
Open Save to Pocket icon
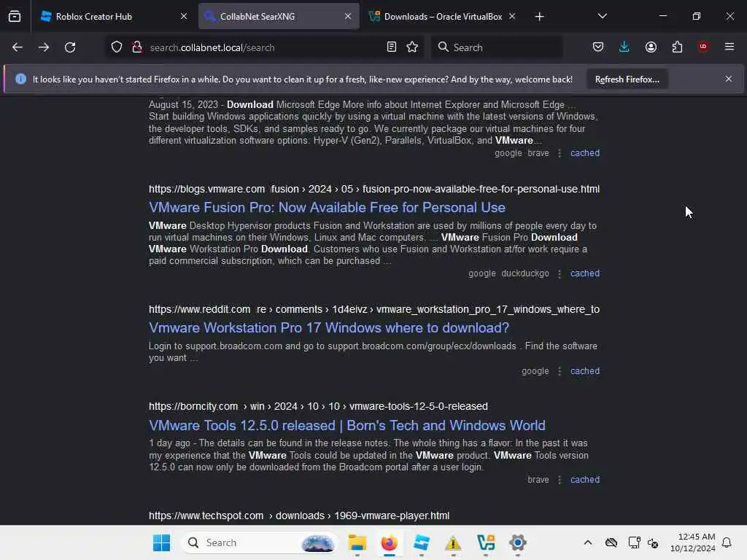[x=598, y=47]
